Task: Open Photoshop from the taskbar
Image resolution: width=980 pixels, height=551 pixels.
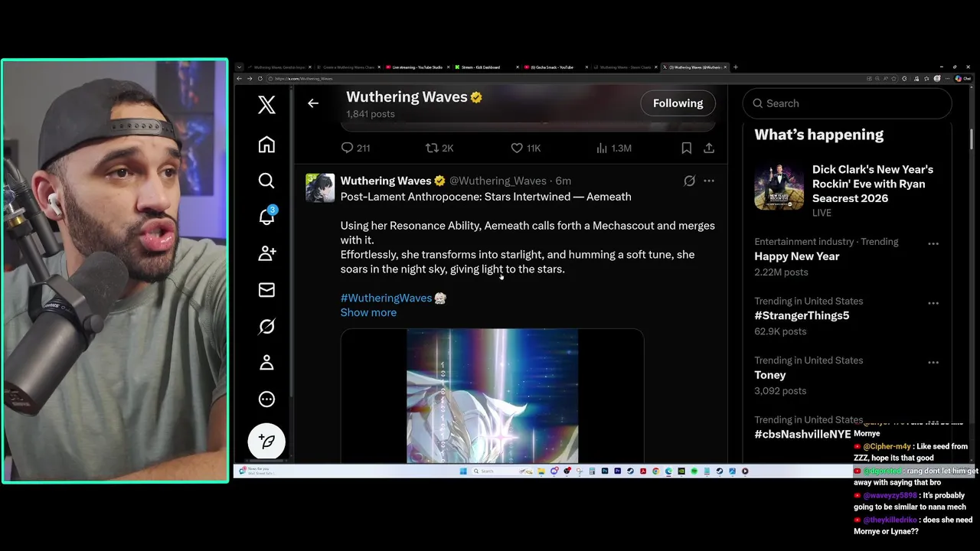Action: click(x=605, y=471)
